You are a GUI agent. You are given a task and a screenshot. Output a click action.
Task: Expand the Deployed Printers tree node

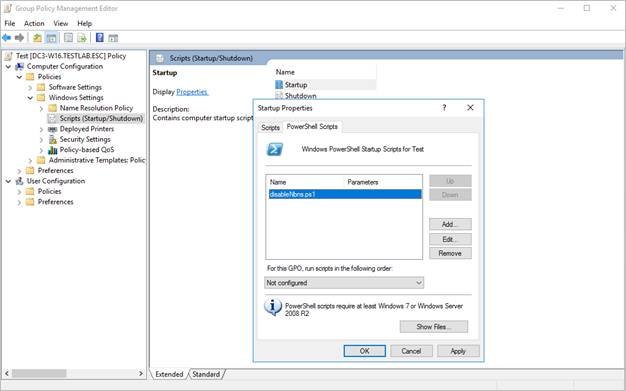point(42,129)
